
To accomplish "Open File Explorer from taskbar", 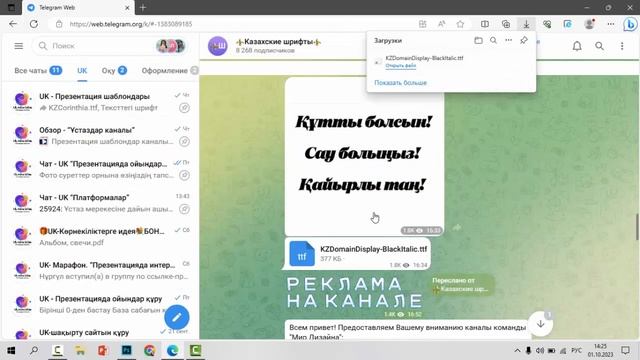I will [80, 350].
